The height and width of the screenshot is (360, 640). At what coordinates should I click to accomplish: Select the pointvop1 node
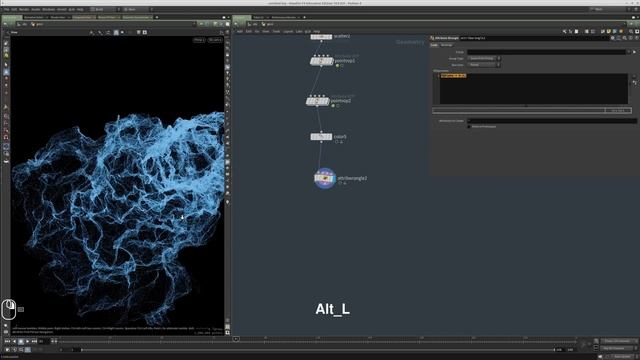point(322,61)
